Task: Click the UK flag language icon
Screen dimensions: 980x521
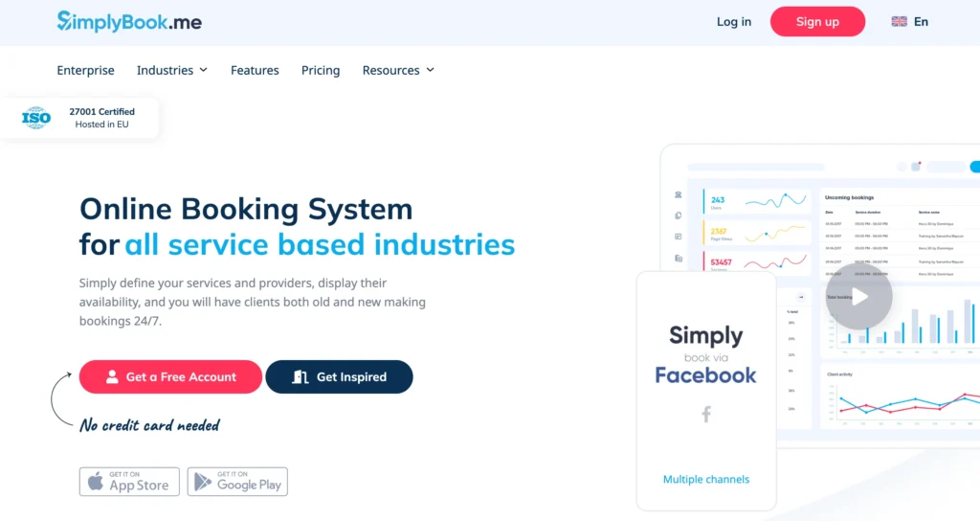Action: 899,21
